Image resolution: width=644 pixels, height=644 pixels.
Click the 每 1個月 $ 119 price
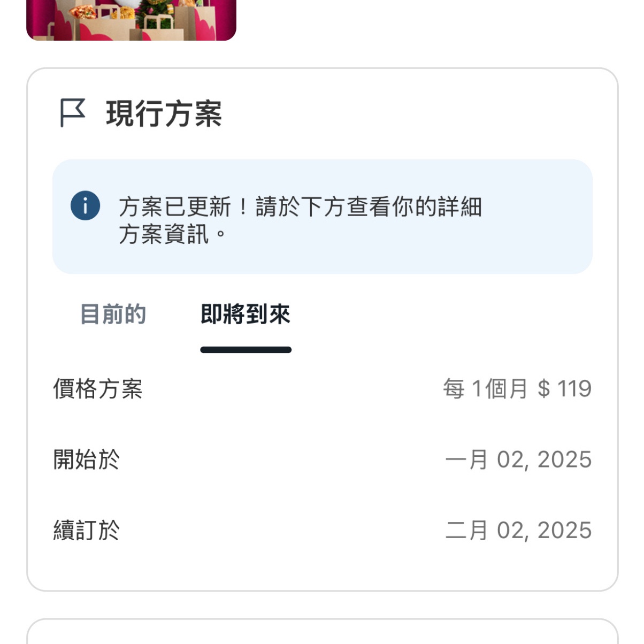517,389
